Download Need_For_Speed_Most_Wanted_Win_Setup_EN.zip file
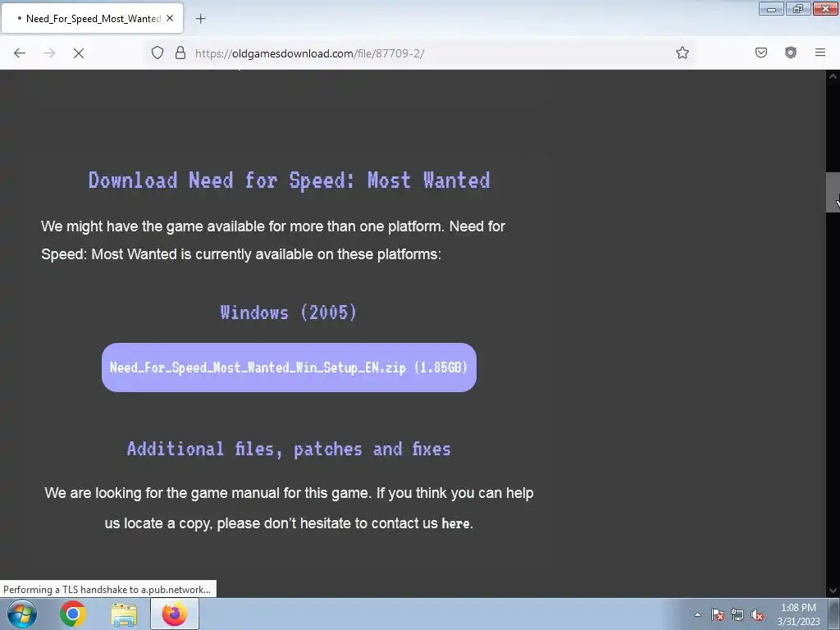The image size is (840, 630). 289,367
